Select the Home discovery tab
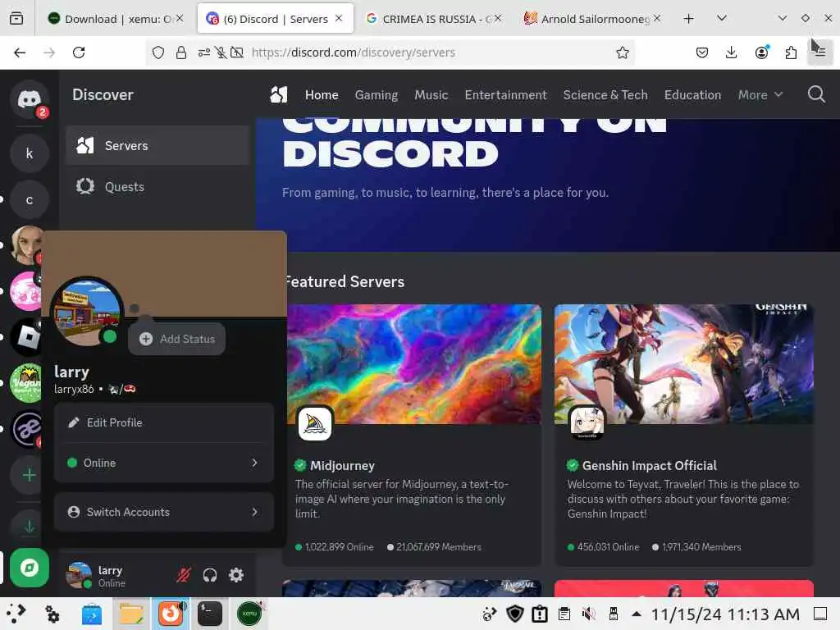The image size is (840, 630). point(322,95)
